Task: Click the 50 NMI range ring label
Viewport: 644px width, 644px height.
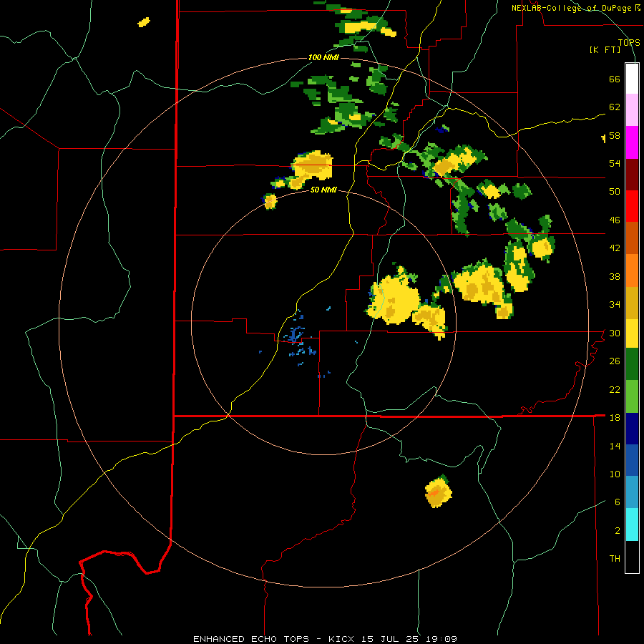Action: point(323,190)
